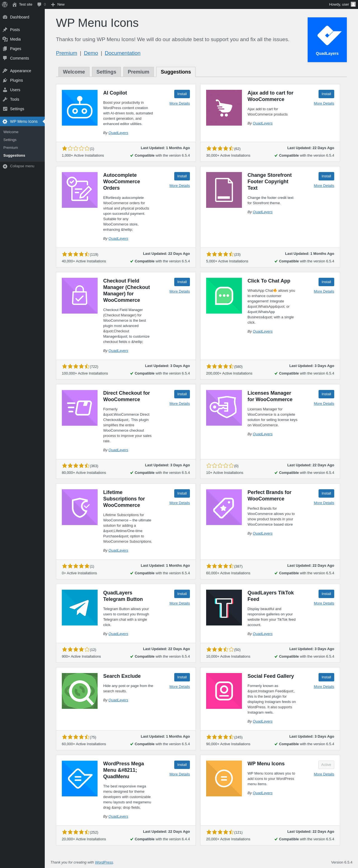Install Ajax add to cart for WooCommerce

[x=326, y=94]
